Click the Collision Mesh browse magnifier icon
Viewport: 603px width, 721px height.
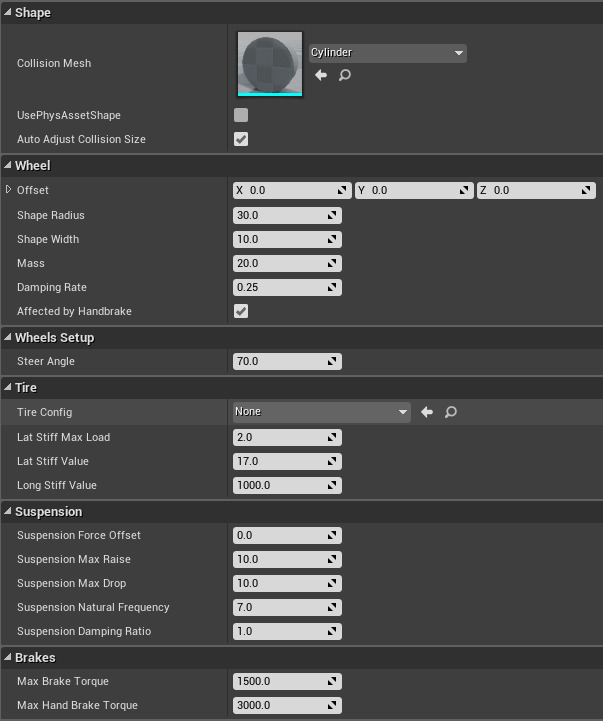pos(345,75)
